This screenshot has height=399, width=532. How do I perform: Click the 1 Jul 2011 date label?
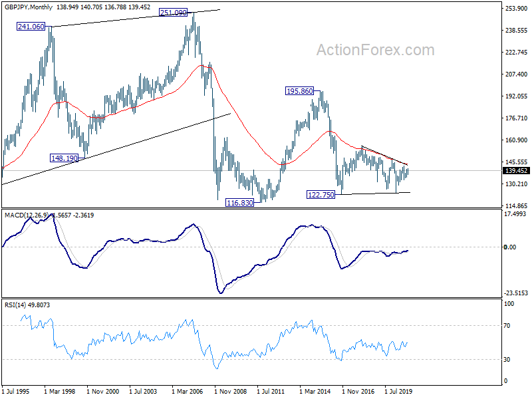click(x=271, y=392)
